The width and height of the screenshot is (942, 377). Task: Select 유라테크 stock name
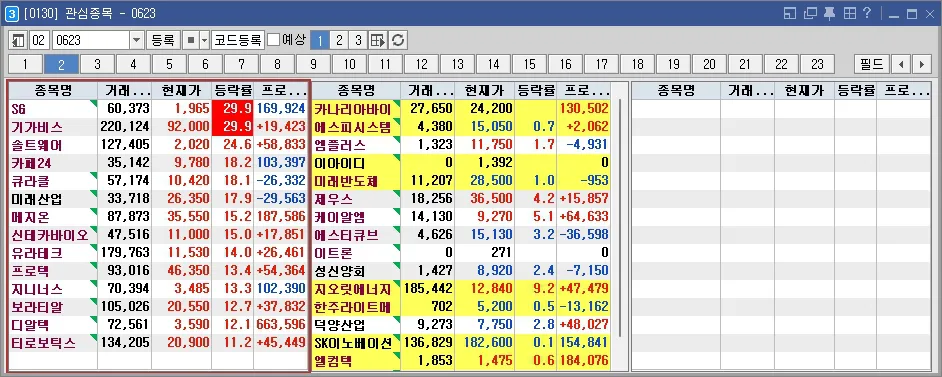36,253
